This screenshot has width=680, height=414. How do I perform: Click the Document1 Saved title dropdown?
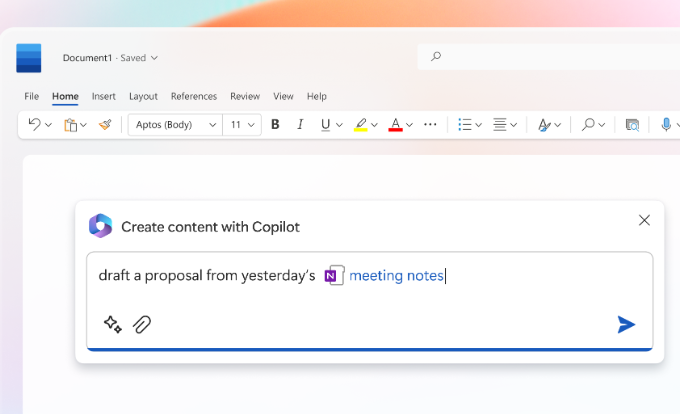[x=110, y=58]
